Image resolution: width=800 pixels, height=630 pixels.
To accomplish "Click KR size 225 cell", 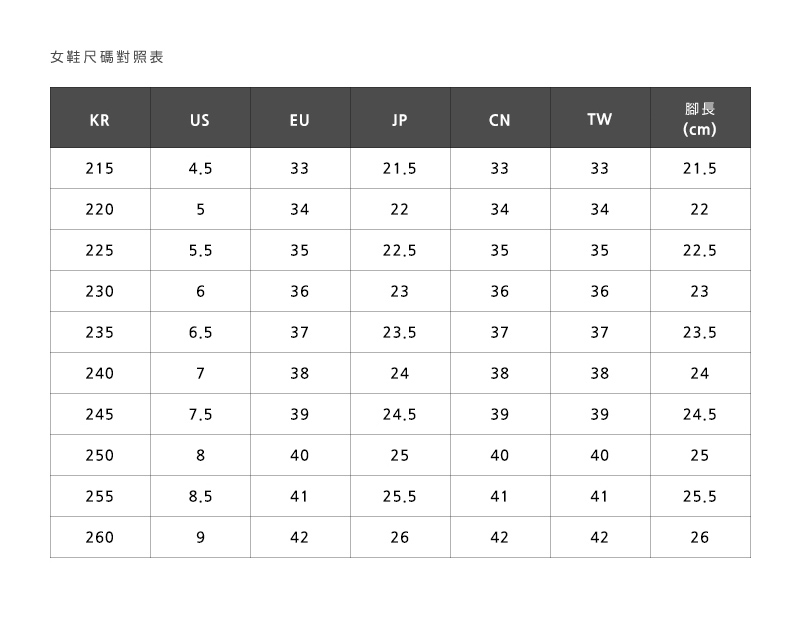I will 100,250.
